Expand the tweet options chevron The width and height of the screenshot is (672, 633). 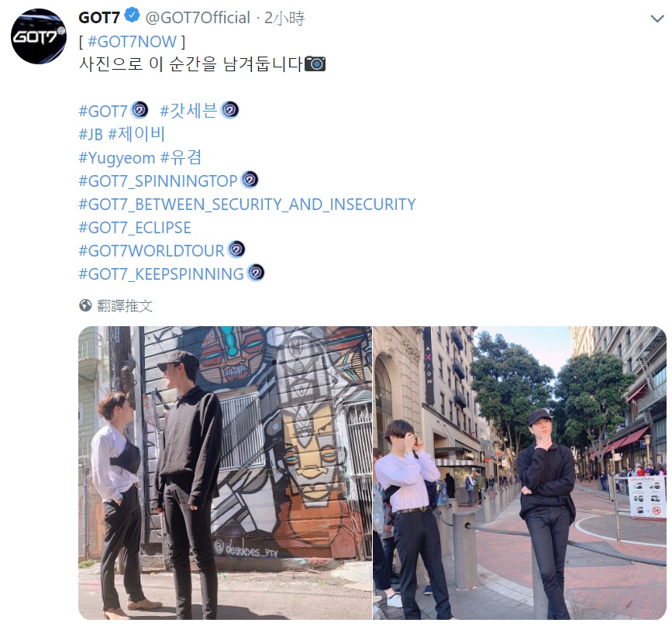click(657, 19)
